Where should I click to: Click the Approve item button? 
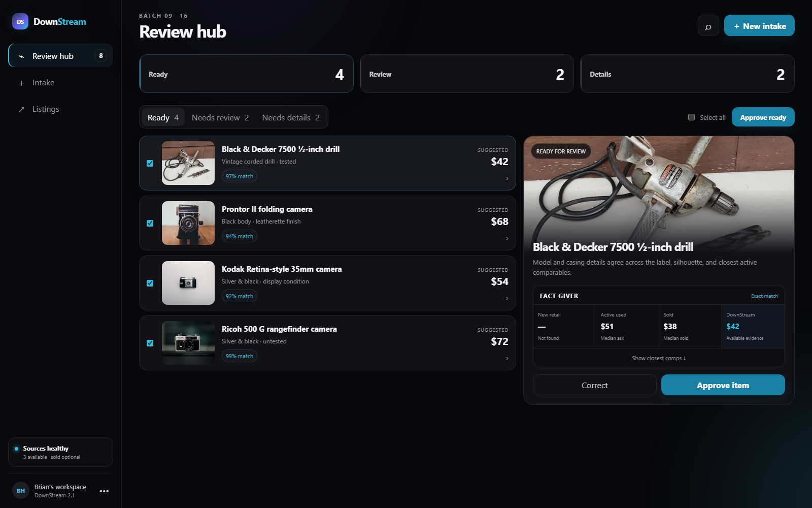click(x=723, y=385)
